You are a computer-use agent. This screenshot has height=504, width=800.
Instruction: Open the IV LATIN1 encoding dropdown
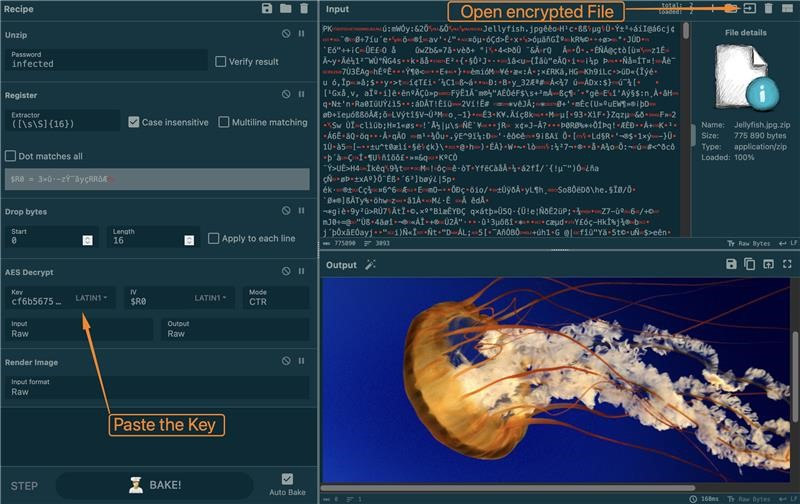(213, 298)
